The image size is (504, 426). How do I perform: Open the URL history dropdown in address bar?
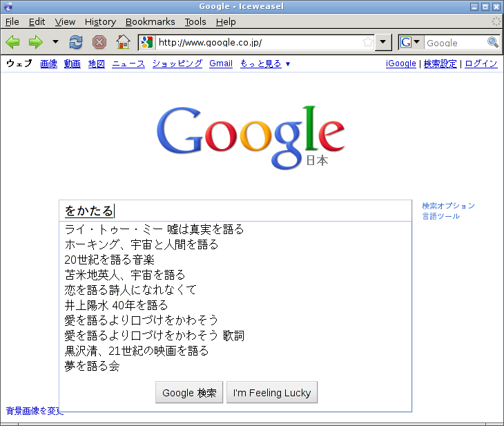point(382,42)
